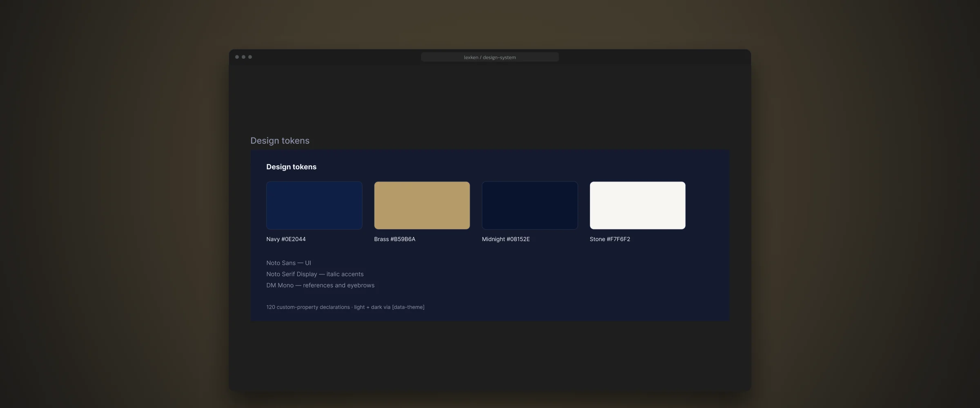The image size is (980, 408).
Task: Click the first window control dot
Action: [x=237, y=57]
